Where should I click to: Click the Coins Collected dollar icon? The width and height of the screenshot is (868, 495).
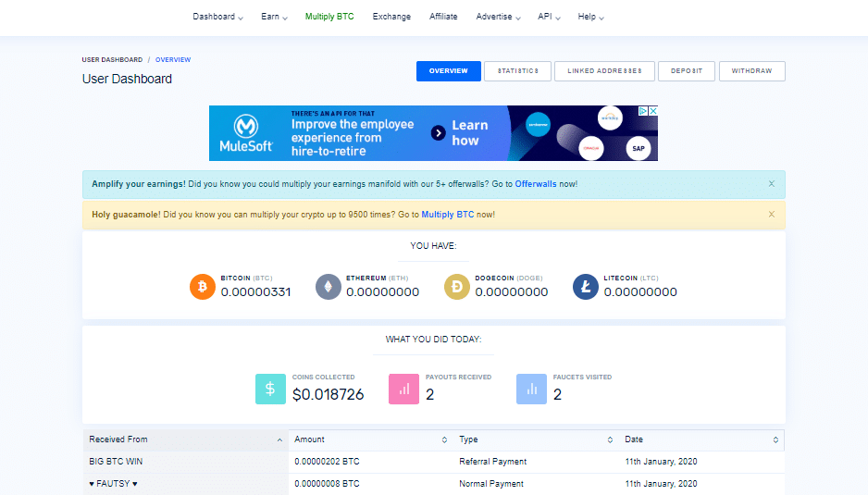click(x=270, y=389)
